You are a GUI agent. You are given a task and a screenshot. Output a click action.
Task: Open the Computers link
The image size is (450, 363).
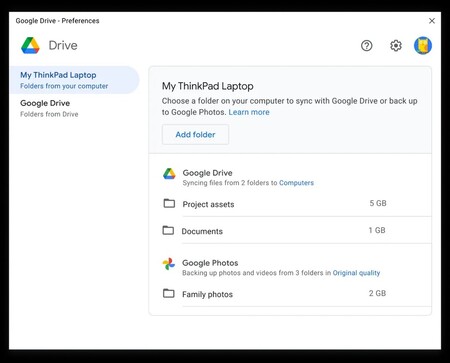(296, 183)
